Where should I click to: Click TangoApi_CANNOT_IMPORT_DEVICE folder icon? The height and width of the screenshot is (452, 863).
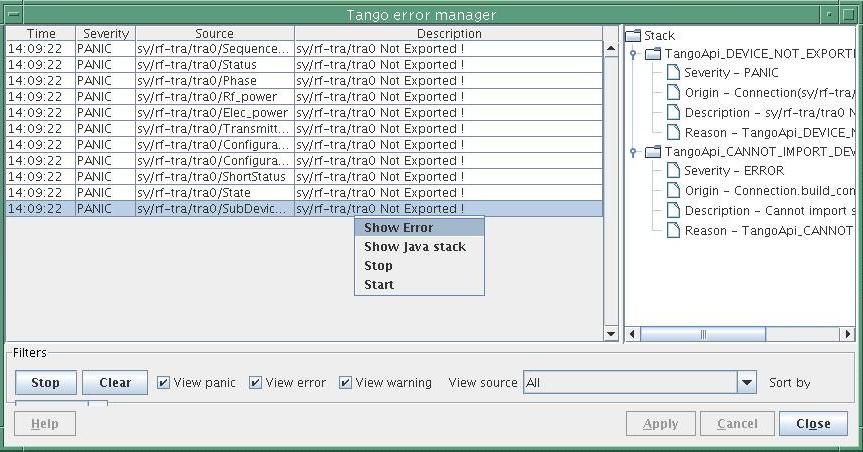coord(652,152)
